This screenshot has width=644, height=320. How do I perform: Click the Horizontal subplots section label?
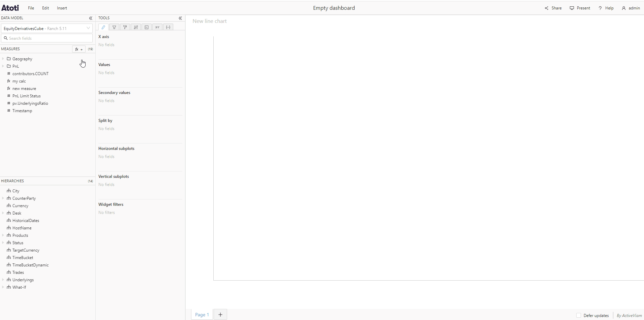(116, 149)
